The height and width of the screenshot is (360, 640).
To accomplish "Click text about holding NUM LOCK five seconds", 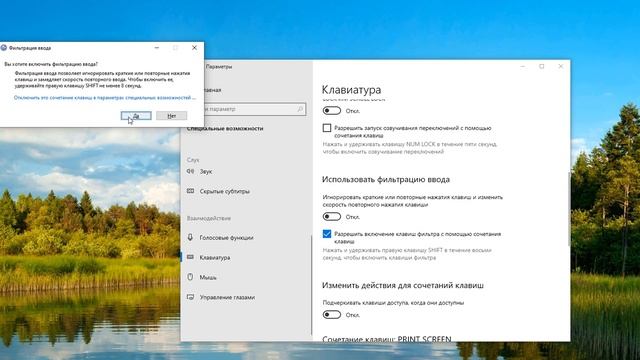I will tap(410, 148).
